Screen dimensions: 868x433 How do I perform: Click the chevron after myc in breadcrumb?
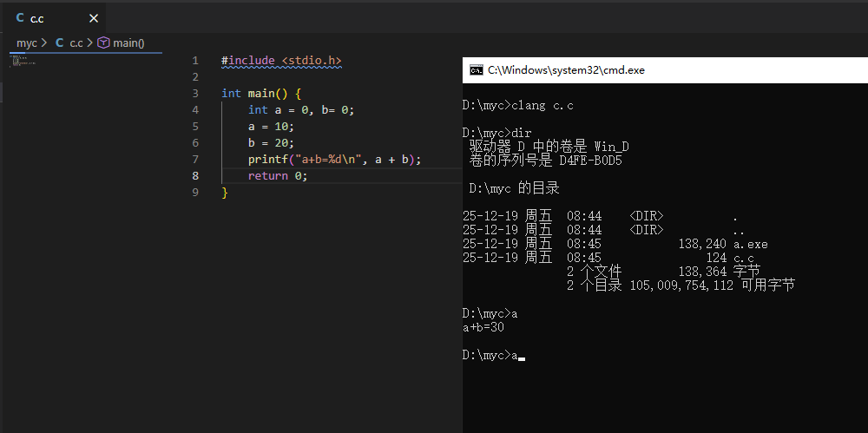[44, 43]
